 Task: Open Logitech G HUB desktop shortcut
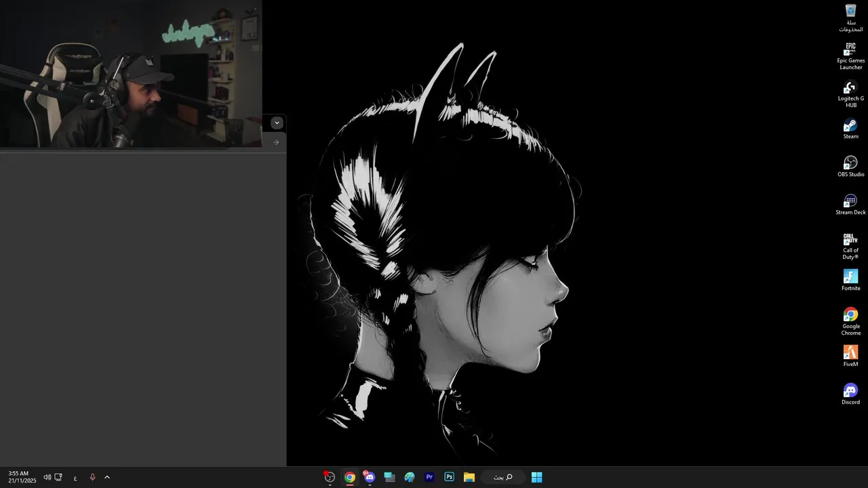point(850,94)
